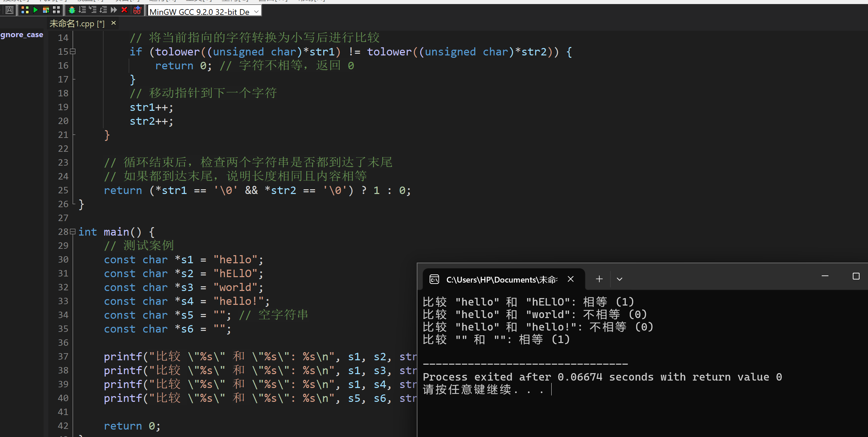Click the Add Watch glasses icon
The width and height of the screenshot is (868, 437).
137,10
